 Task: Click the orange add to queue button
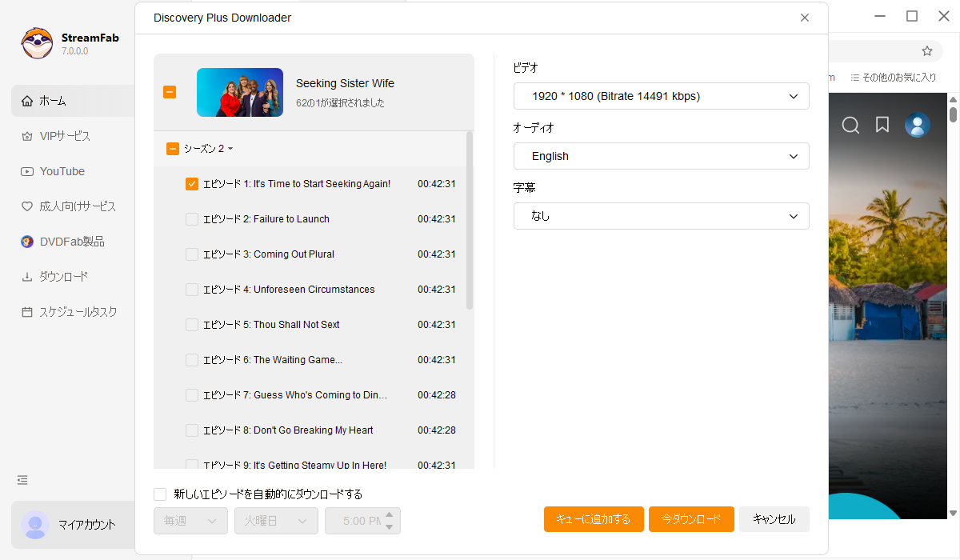pyautogui.click(x=593, y=519)
